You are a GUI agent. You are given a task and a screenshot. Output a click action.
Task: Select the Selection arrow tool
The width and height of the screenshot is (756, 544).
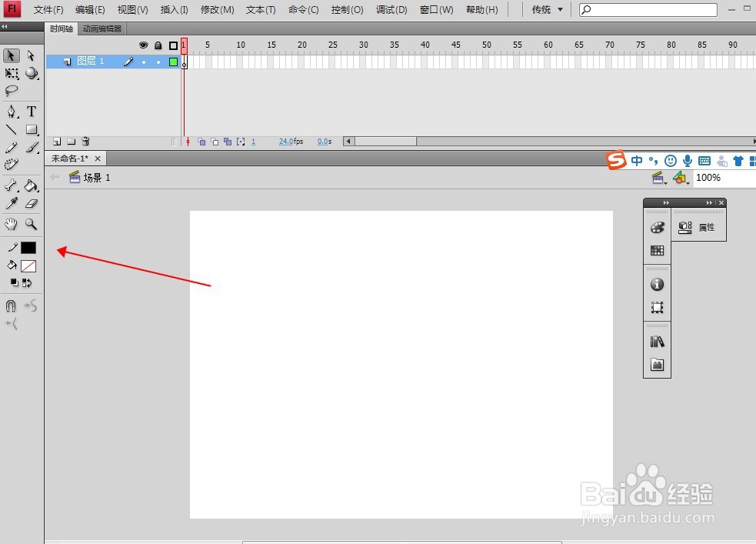click(x=11, y=55)
